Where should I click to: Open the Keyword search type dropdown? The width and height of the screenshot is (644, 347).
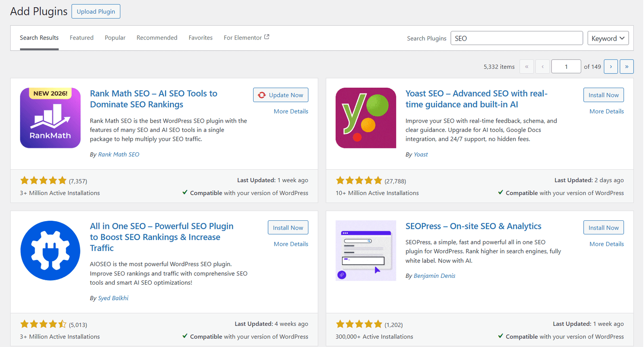coord(608,38)
